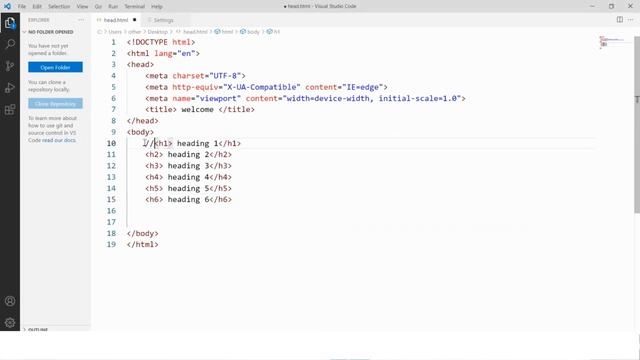Image resolution: width=640 pixels, height=360 pixels.
Task: Click the heading 3 line of code
Action: tap(188, 166)
